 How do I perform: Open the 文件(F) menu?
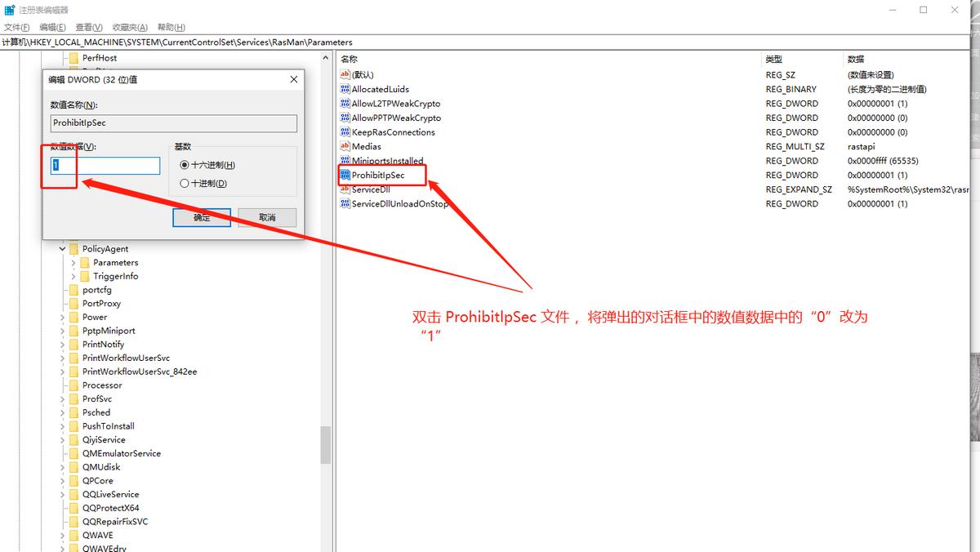(17, 28)
